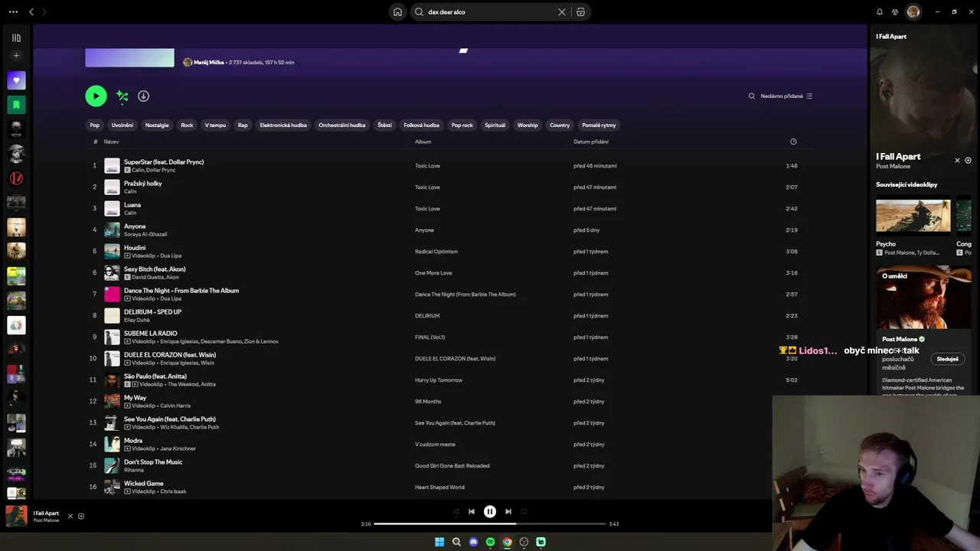This screenshot has height=551, width=980.
Task: Go back with the left arrow
Action: click(31, 12)
